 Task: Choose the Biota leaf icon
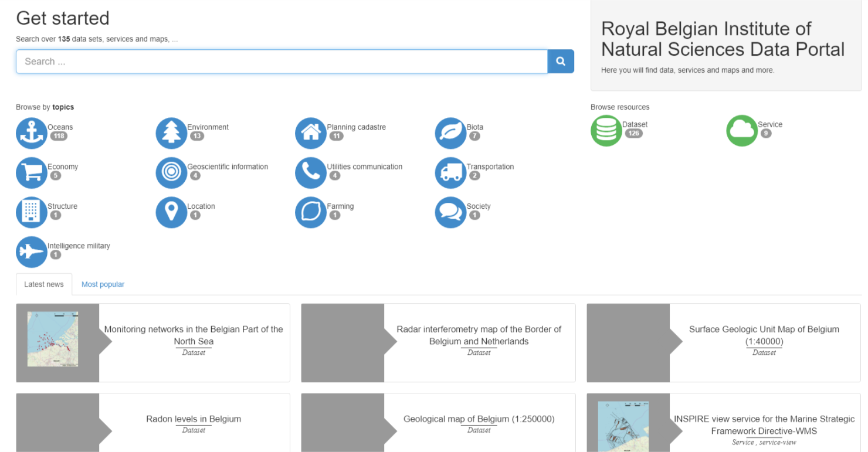(x=450, y=133)
